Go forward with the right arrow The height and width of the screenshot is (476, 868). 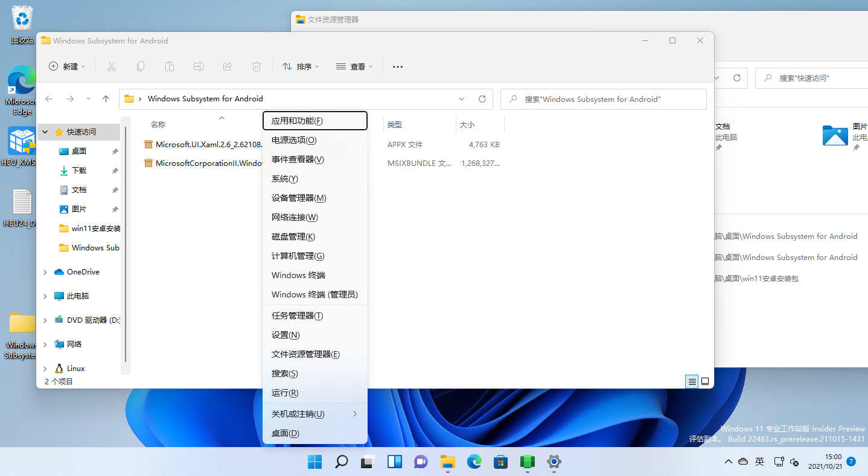(x=70, y=99)
